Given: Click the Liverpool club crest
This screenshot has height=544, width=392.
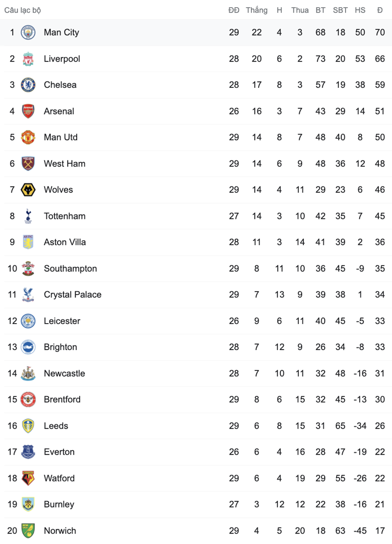Looking at the screenshot, I should [28, 59].
